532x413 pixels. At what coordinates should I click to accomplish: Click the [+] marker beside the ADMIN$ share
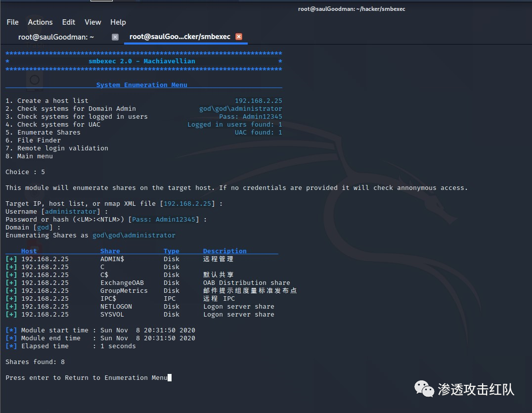pos(11,259)
